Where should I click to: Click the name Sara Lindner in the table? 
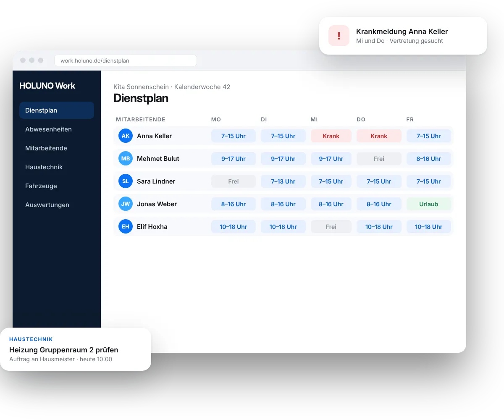pyautogui.click(x=156, y=181)
